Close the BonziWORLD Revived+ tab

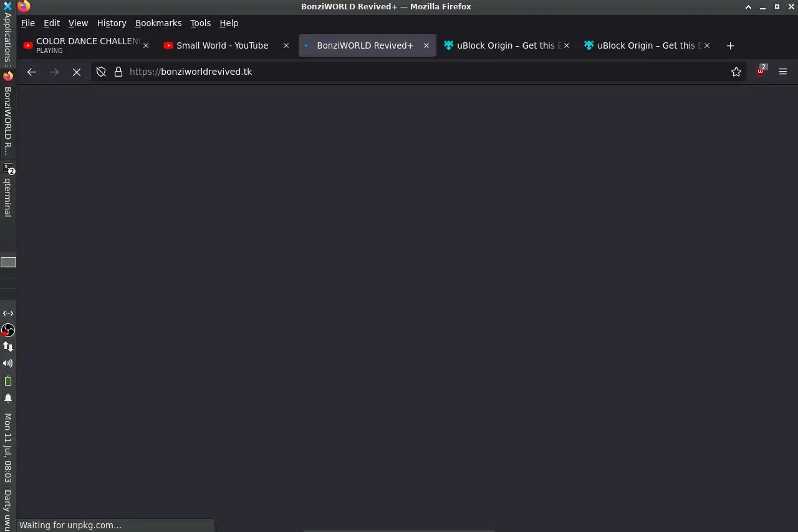coord(426,45)
